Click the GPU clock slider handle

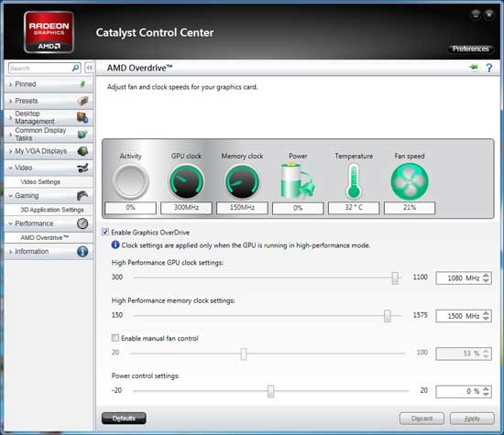(395, 277)
